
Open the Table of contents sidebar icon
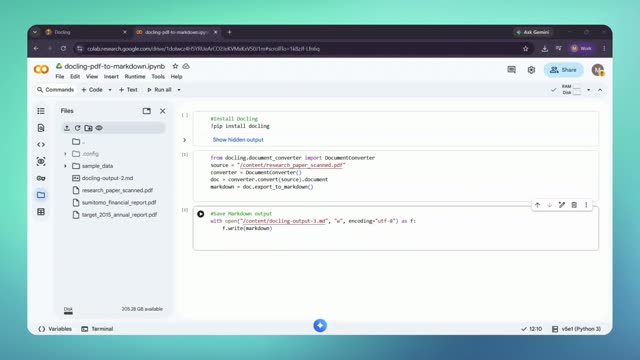click(x=41, y=111)
